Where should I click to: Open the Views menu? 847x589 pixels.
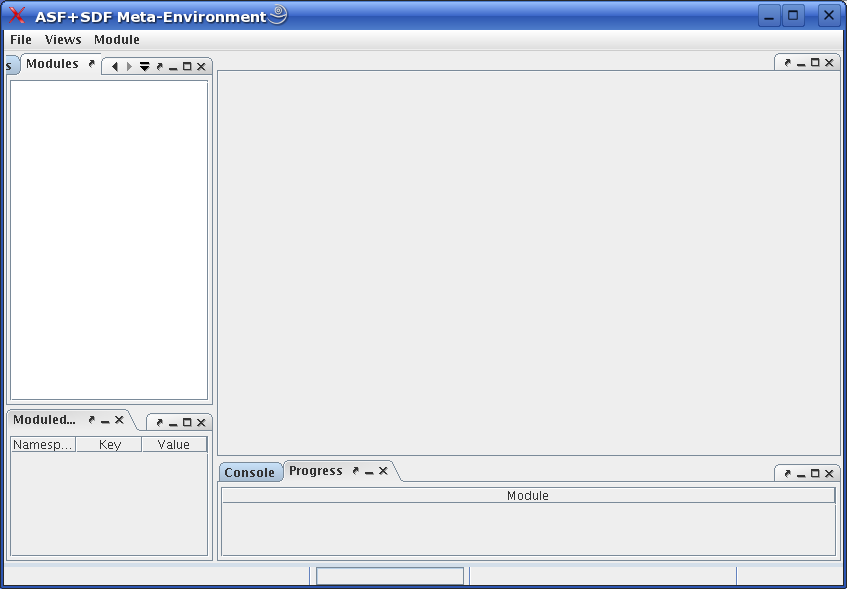coord(63,40)
